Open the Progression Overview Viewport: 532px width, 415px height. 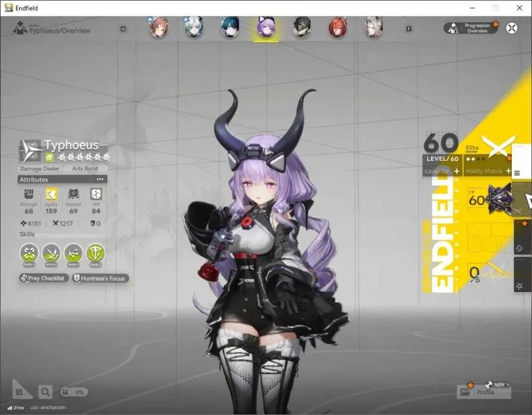coord(471,28)
